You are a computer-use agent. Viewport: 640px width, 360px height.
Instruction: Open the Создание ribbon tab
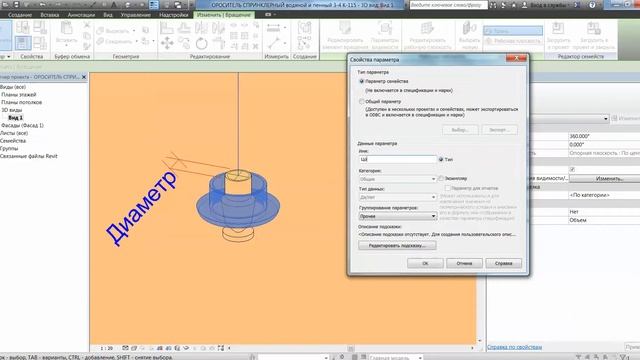coord(20,15)
